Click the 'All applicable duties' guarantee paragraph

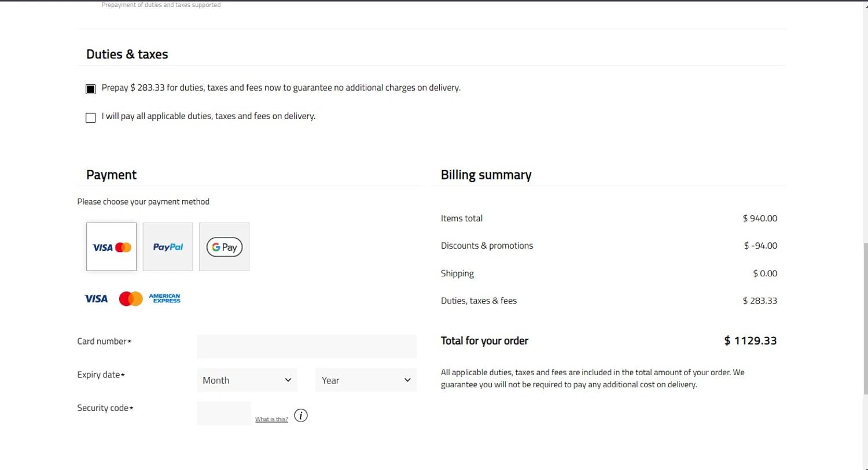point(593,379)
